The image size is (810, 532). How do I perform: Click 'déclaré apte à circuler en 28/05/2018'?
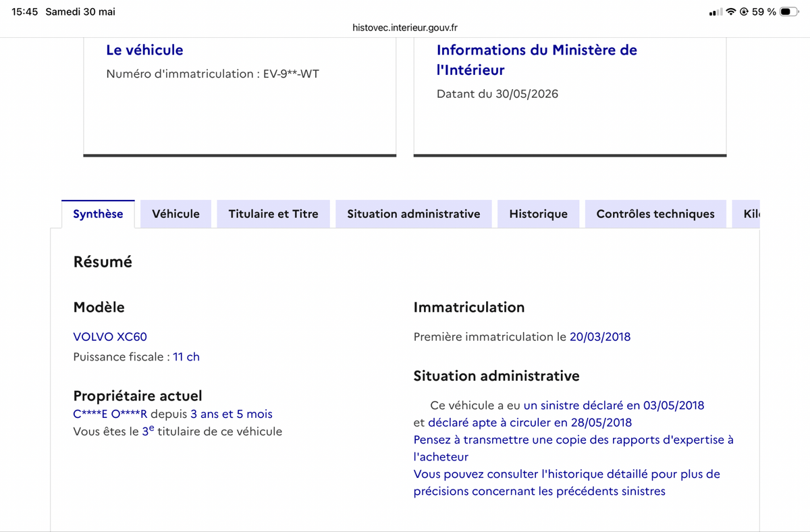pos(530,423)
